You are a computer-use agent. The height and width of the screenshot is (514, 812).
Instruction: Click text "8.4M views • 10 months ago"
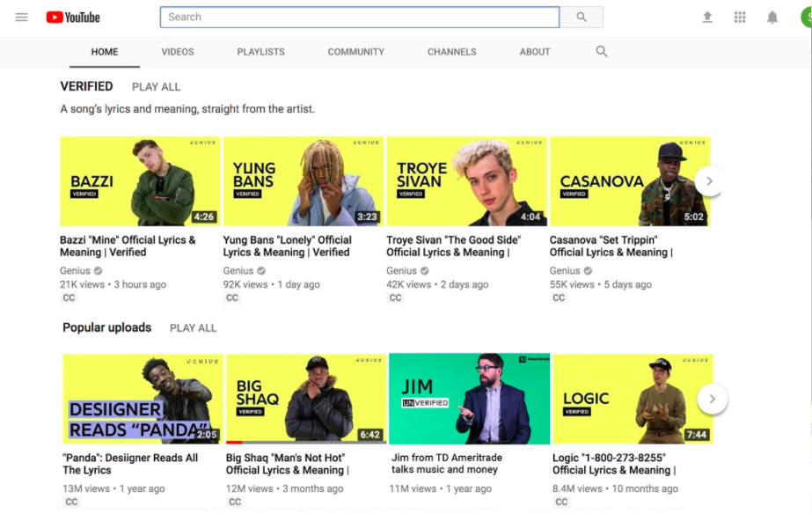coord(615,488)
